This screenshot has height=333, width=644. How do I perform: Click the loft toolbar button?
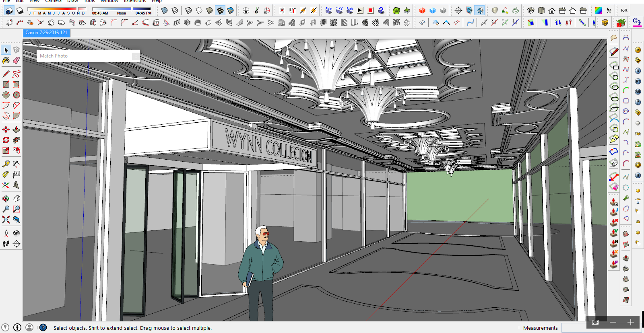click(624, 10)
